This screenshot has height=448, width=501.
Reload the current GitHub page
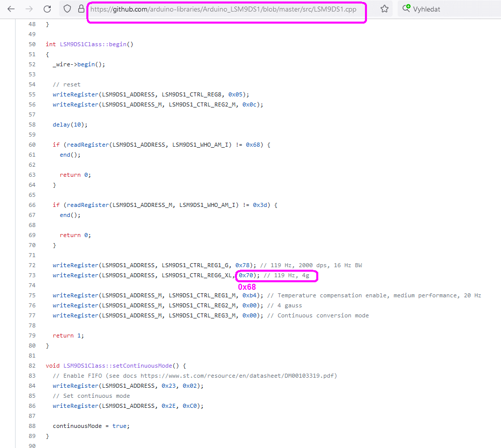(47, 9)
